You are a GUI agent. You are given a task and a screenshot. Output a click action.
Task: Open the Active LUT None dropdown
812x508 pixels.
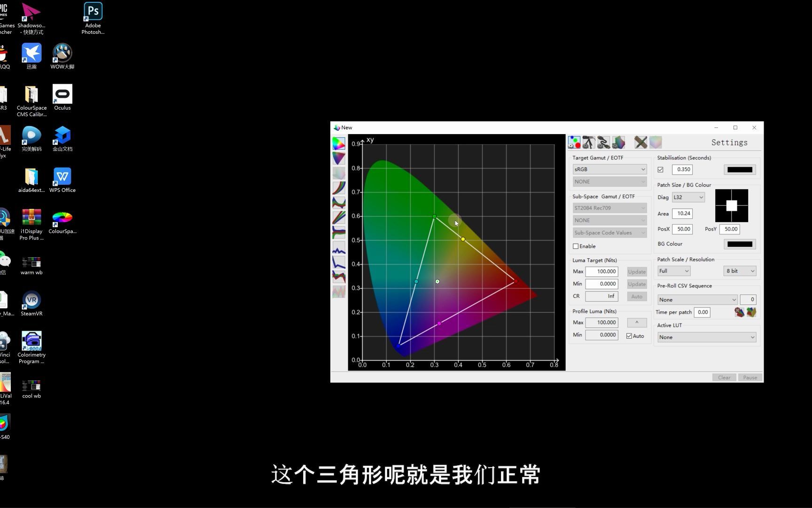tap(706, 337)
